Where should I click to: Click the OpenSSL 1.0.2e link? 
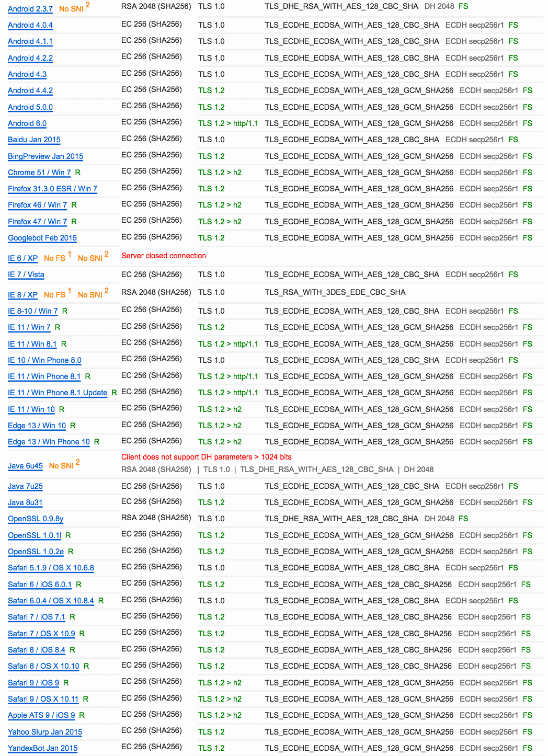point(36,552)
